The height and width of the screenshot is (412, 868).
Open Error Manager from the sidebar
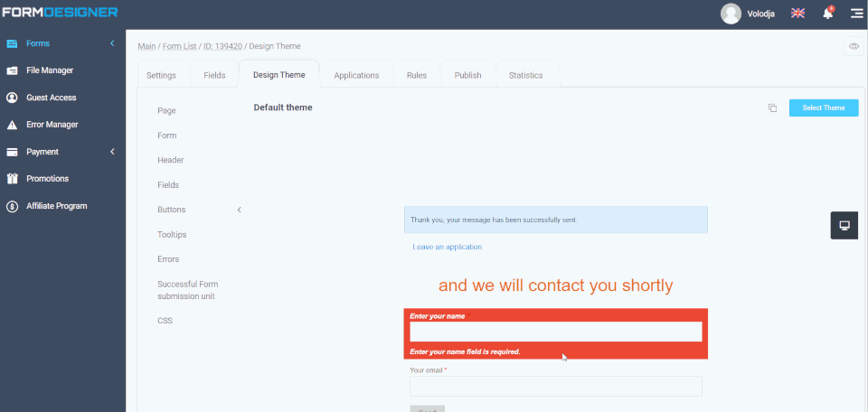52,125
